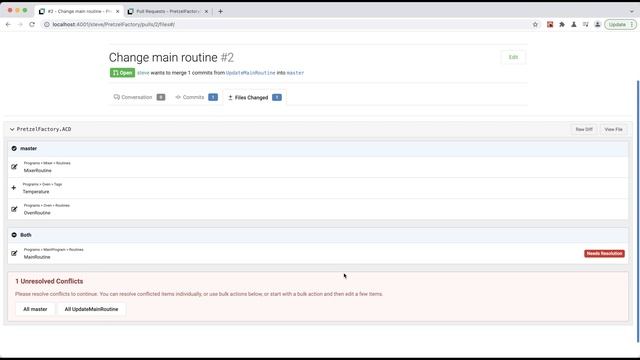Open the MainRoutine conflict row

point(318,253)
